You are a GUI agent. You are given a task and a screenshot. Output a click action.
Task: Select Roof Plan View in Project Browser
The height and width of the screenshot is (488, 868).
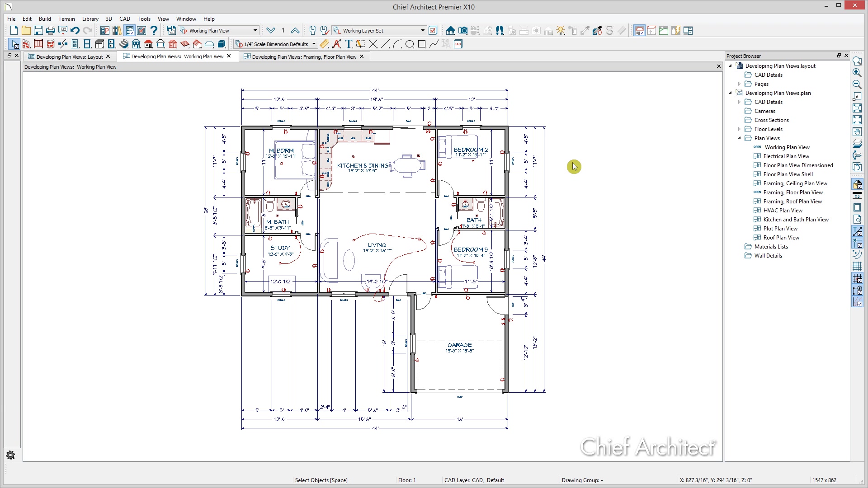tap(781, 238)
